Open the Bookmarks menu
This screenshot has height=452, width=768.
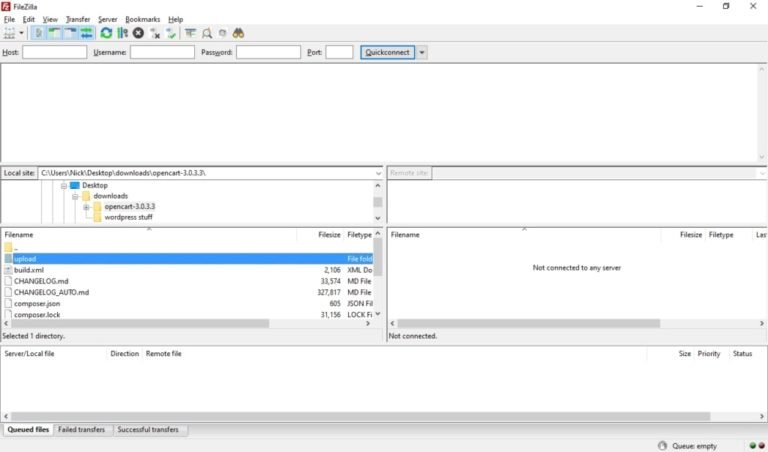click(143, 20)
